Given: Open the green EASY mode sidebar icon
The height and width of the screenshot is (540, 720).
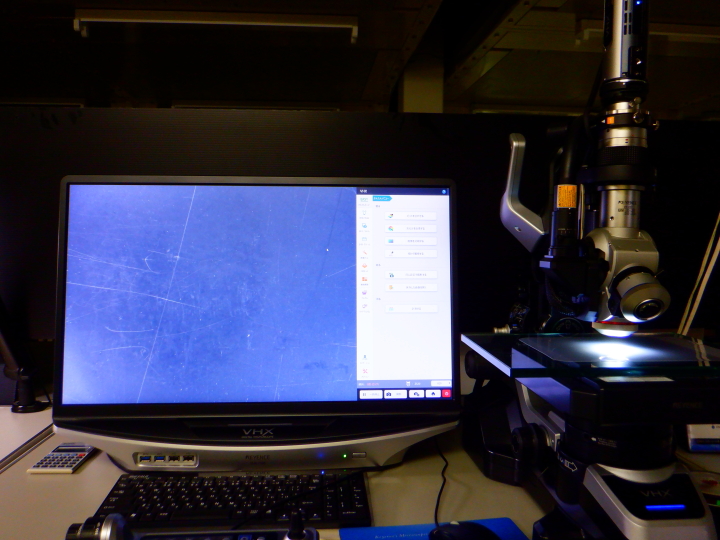Looking at the screenshot, I should coord(364,200).
